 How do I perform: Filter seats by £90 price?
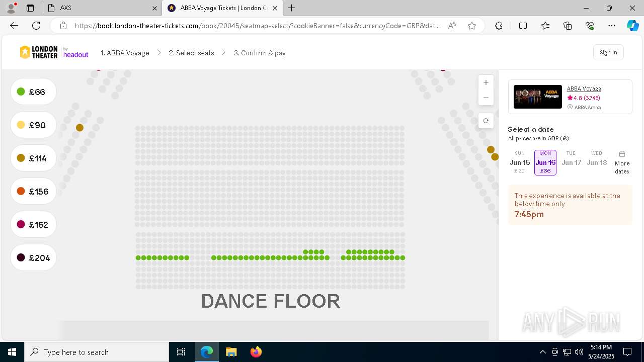(x=33, y=125)
